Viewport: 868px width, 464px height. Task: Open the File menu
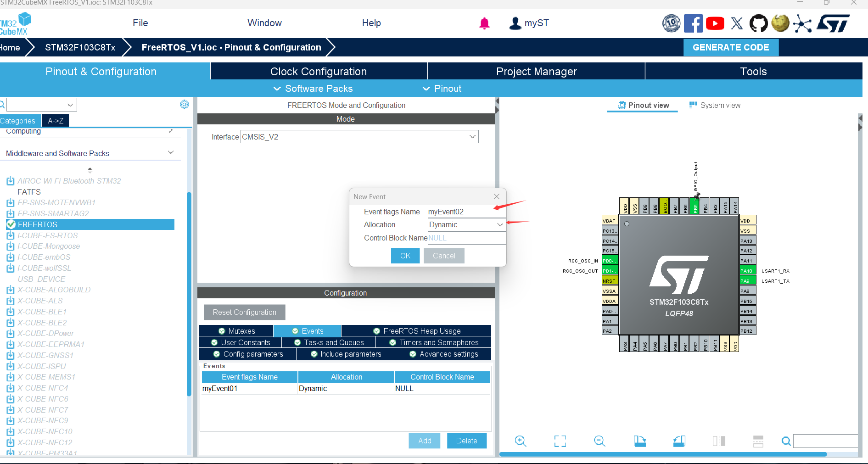tap(140, 23)
